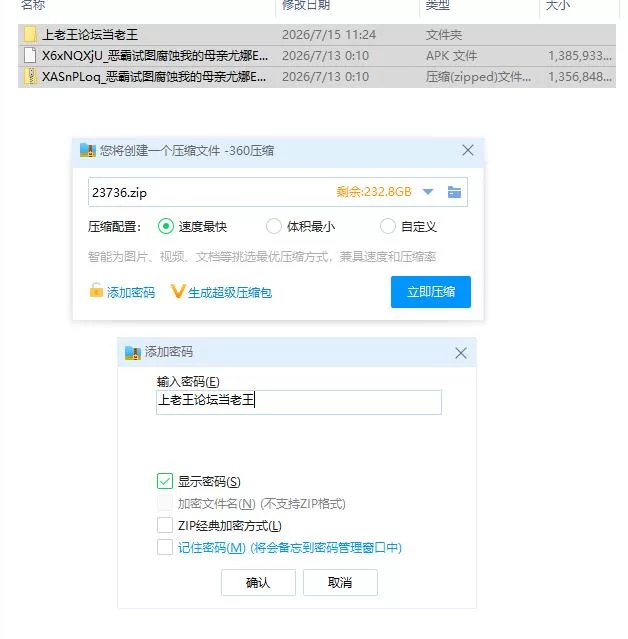This screenshot has height=639, width=628.
Task: Click 360压缩 logo in 添加密码 dialog title
Action: (132, 352)
